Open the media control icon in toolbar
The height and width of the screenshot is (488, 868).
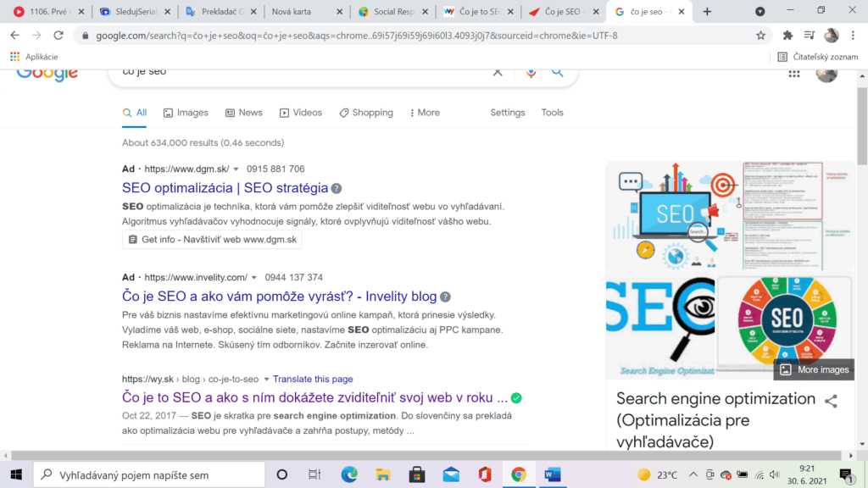[x=810, y=36]
